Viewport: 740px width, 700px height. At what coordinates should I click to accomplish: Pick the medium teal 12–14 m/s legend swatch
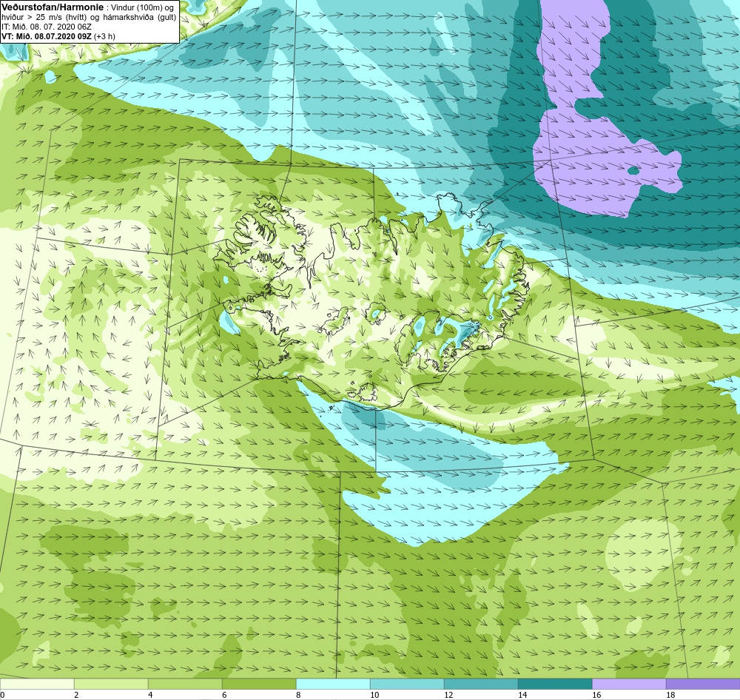481,684
